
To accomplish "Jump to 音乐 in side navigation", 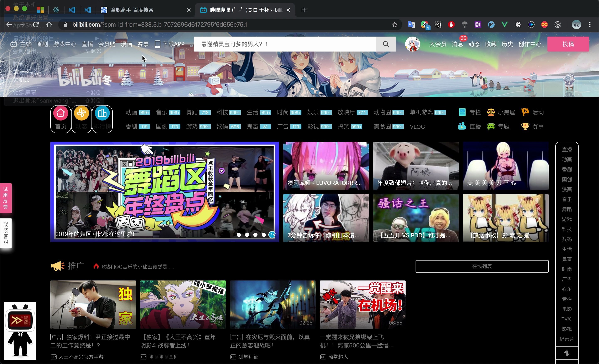I will (567, 199).
